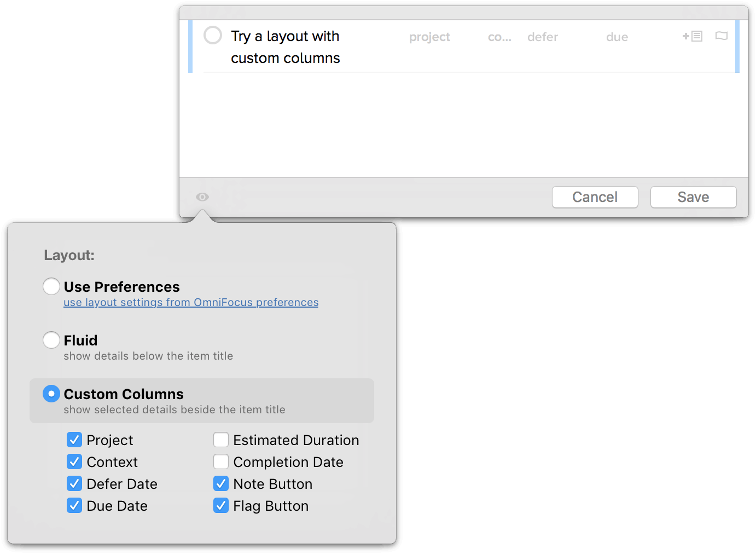Enable the Completion Date checkbox
This screenshot has height=554, width=756.
click(x=221, y=461)
